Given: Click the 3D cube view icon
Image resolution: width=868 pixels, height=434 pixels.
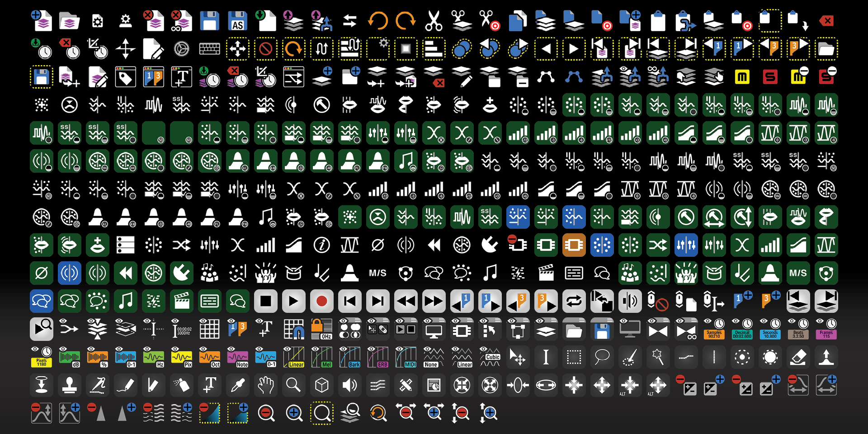Looking at the screenshot, I should click(322, 385).
